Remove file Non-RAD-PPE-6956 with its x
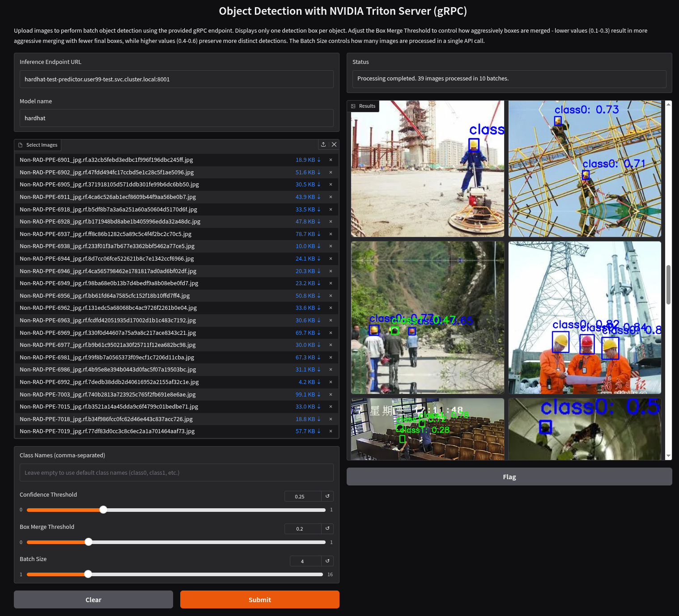 [x=331, y=295]
